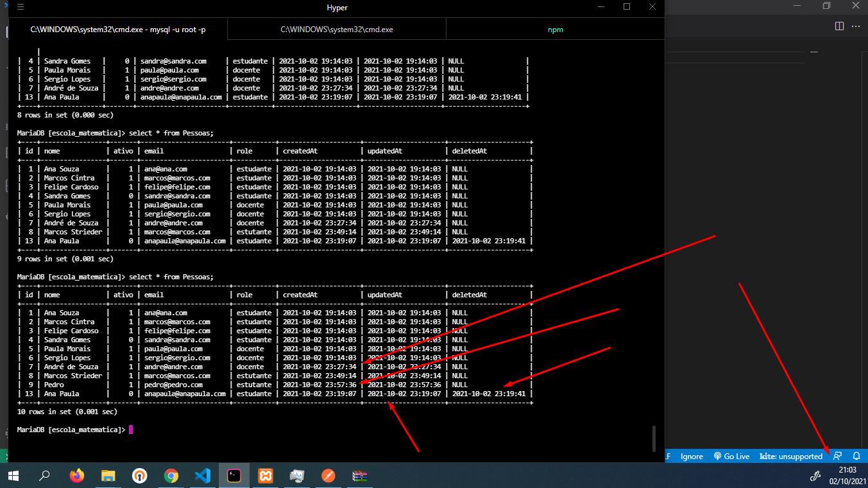Open the Hyper hamburger menu
The image size is (868, 488).
[21, 7]
